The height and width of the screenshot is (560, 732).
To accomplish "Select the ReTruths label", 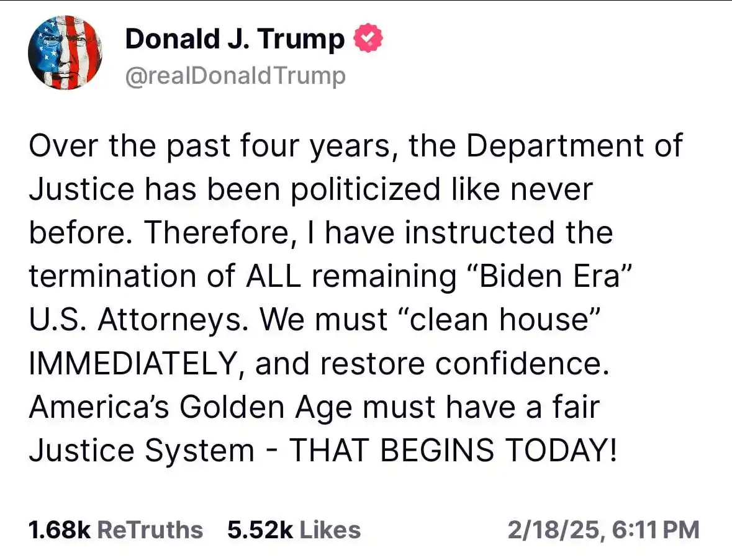I will click(x=150, y=530).
